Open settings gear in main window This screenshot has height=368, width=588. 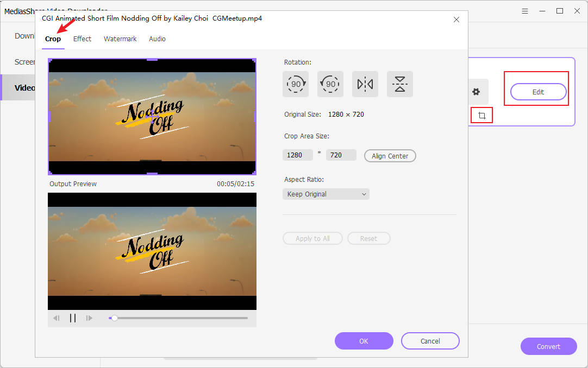[x=476, y=92]
